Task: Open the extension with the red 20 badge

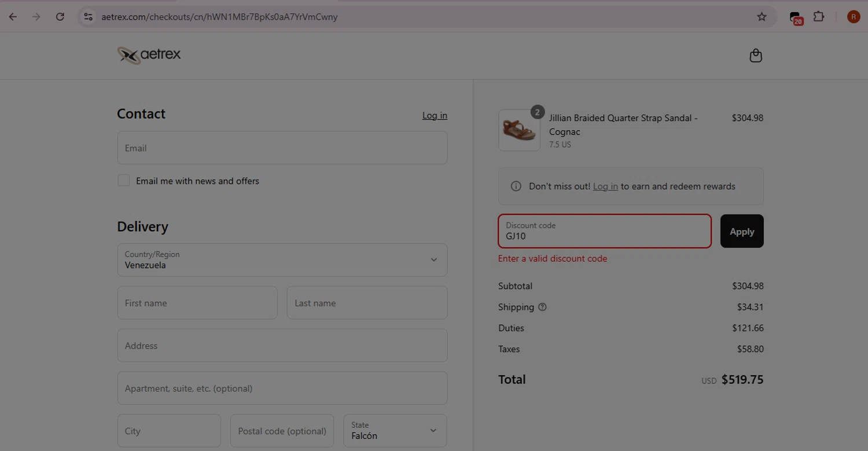Action: pyautogui.click(x=796, y=18)
